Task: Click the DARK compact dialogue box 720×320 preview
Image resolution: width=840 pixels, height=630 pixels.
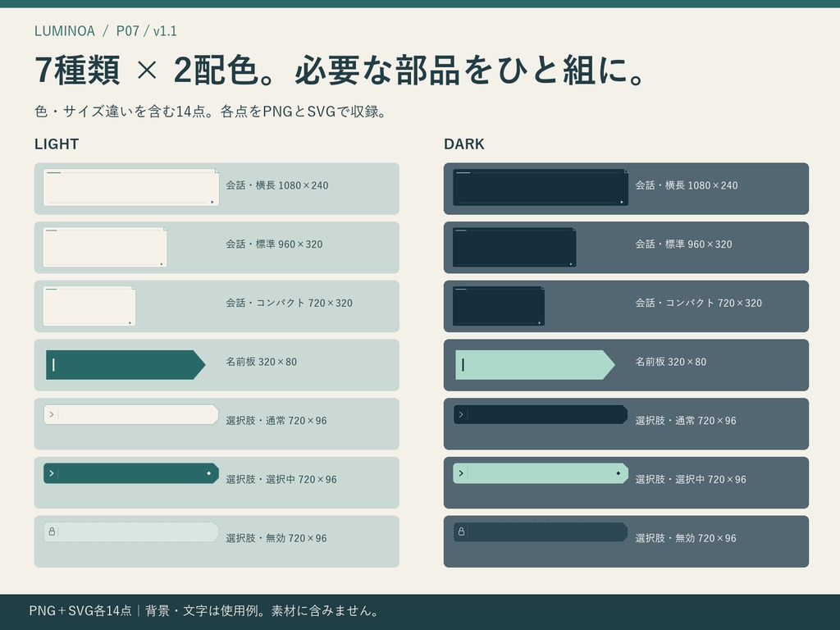Action: coord(499,306)
